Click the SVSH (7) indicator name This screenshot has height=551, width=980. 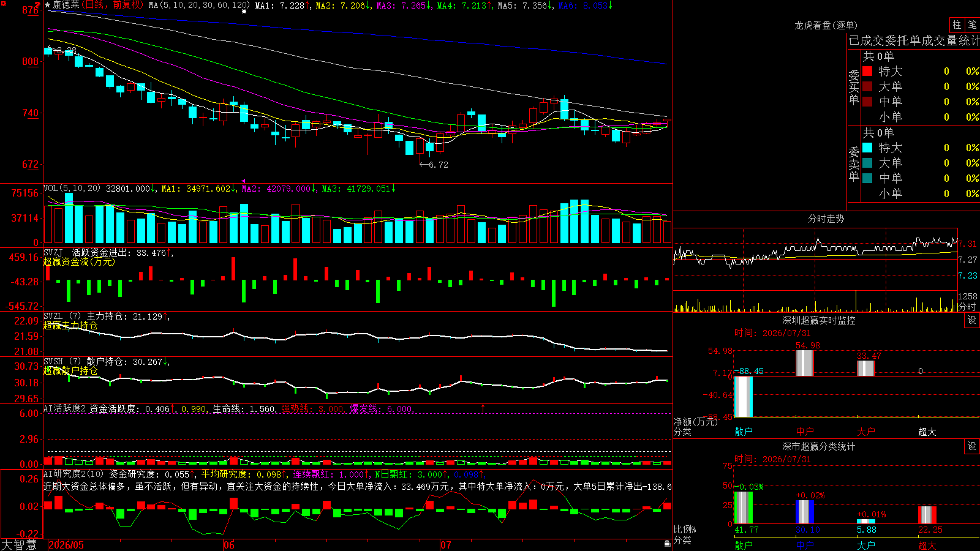62,361
